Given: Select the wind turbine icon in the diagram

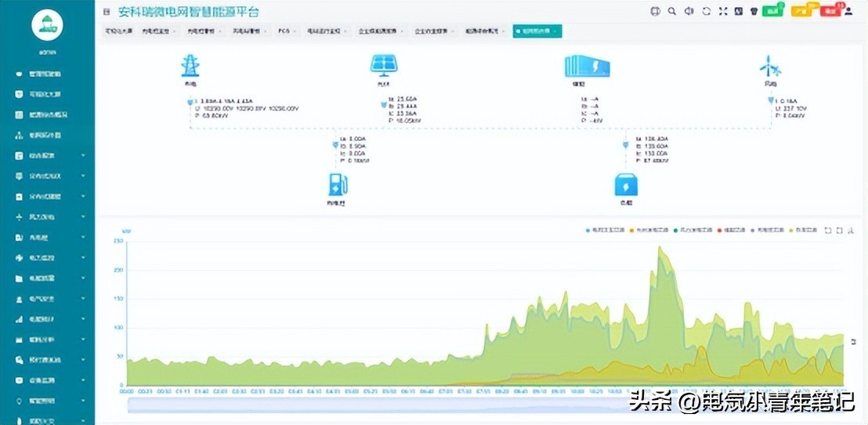Looking at the screenshot, I should tap(770, 67).
